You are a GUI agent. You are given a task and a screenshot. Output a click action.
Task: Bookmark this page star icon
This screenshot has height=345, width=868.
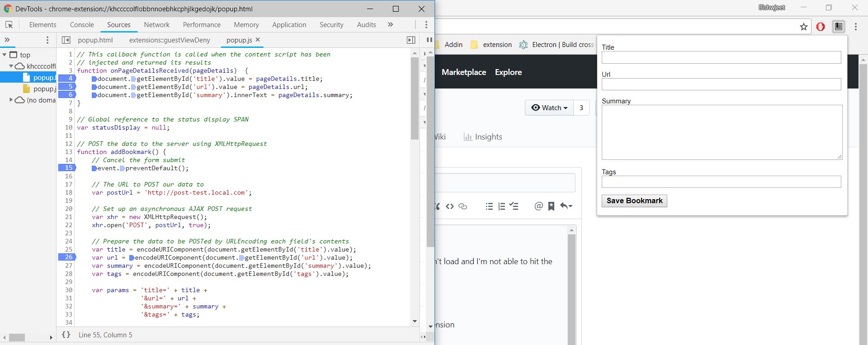tap(803, 27)
